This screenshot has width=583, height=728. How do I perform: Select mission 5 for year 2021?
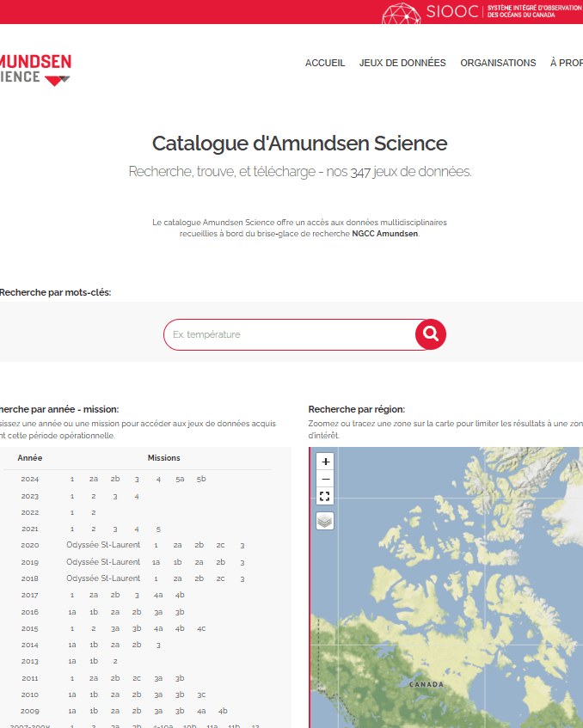pos(158,529)
